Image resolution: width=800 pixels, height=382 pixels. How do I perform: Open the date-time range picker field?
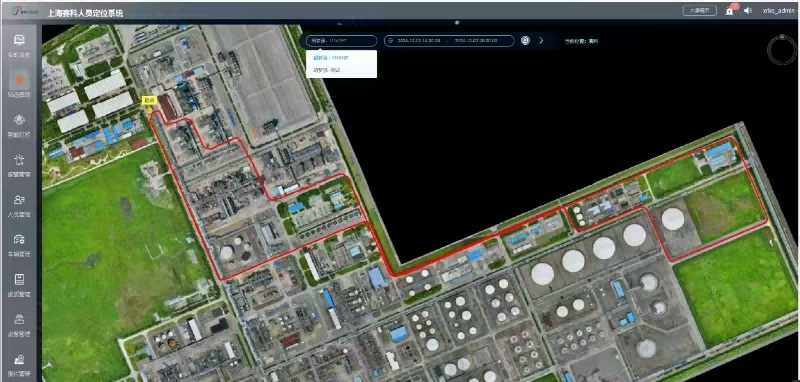click(449, 41)
